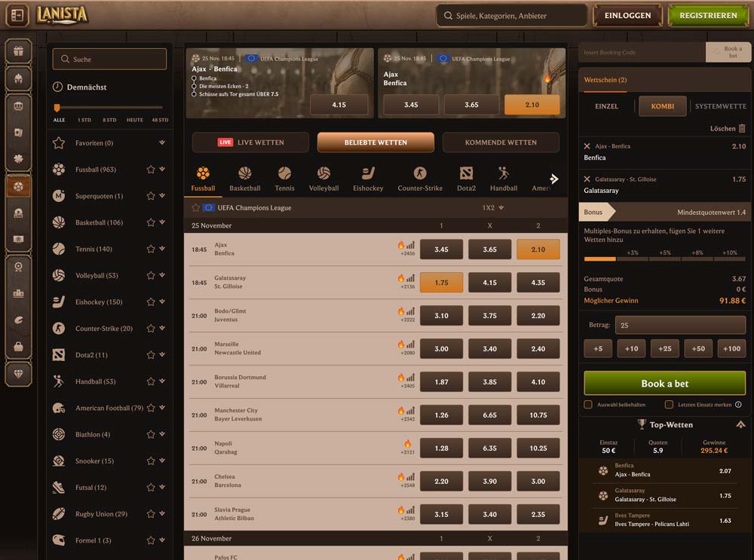Click the green Book a bet button
This screenshot has height=560, width=754.
tap(664, 383)
